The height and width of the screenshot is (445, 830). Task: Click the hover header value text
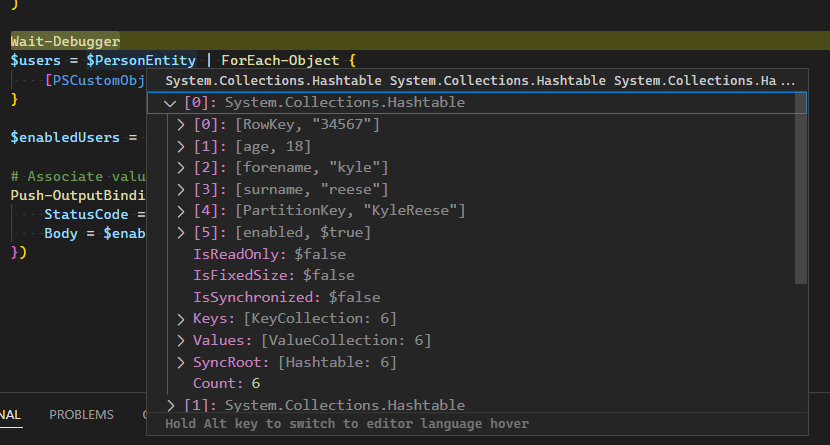pyautogui.click(x=480, y=80)
